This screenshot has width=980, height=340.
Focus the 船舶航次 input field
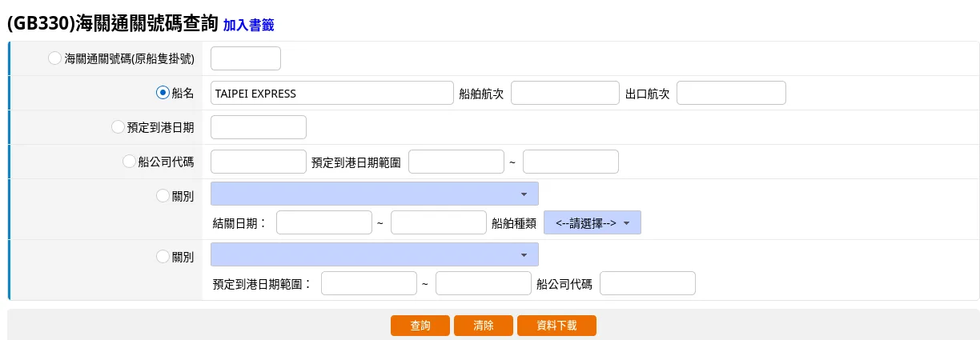pyautogui.click(x=565, y=93)
